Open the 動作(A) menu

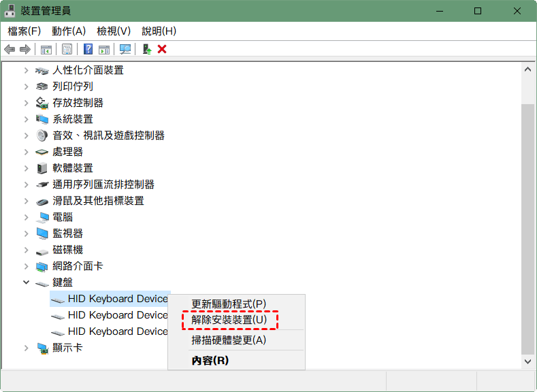pos(69,31)
